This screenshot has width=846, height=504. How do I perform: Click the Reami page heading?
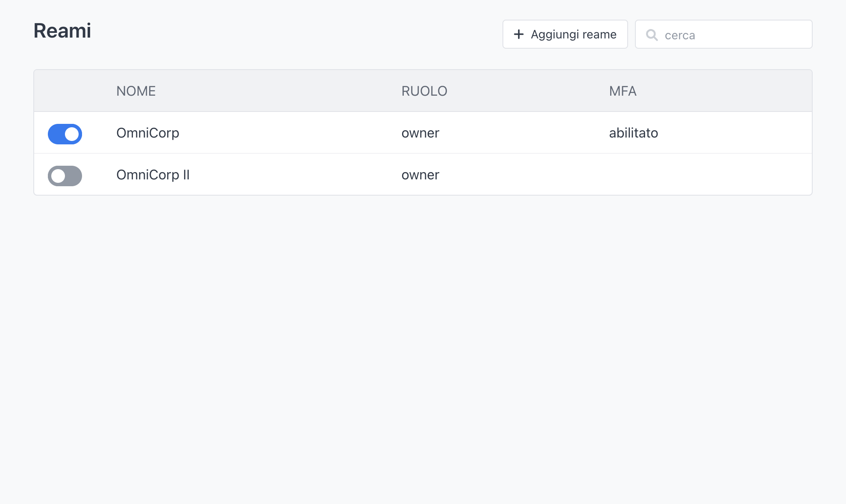click(x=62, y=31)
